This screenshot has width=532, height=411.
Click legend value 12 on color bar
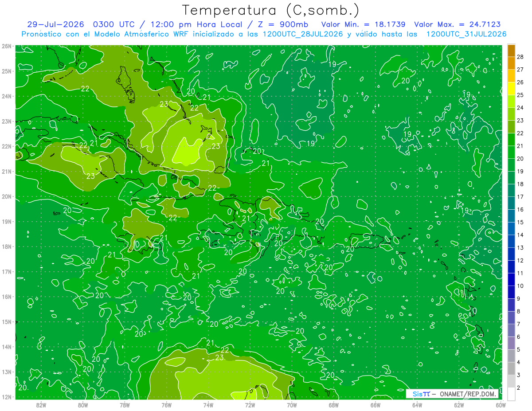coord(520,261)
